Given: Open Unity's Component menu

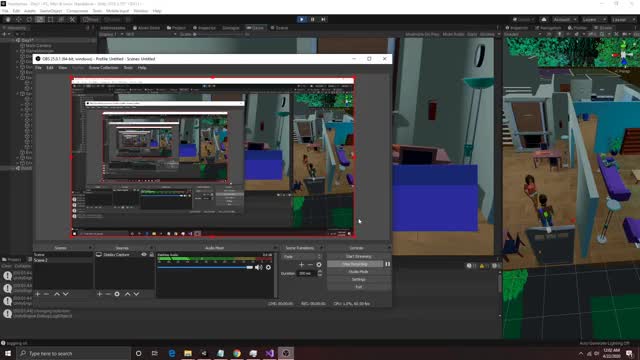Looking at the screenshot, I should pyautogui.click(x=77, y=11).
